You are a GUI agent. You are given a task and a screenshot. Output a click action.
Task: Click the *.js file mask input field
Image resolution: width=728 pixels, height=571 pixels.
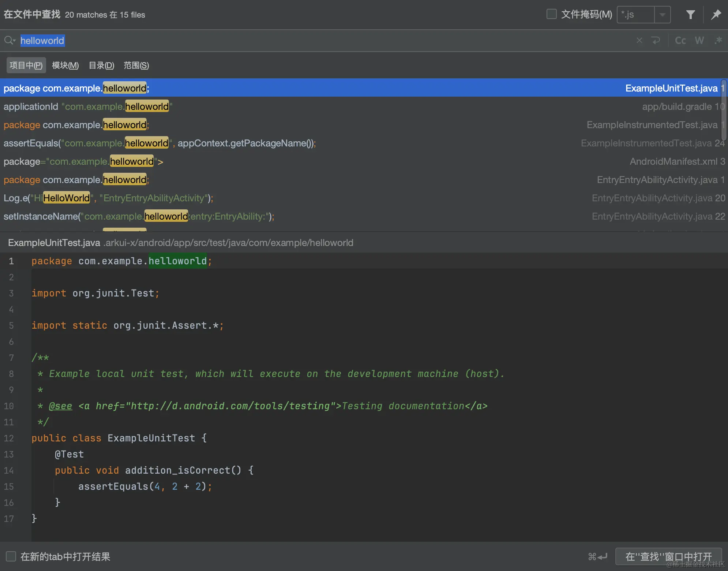pos(635,15)
